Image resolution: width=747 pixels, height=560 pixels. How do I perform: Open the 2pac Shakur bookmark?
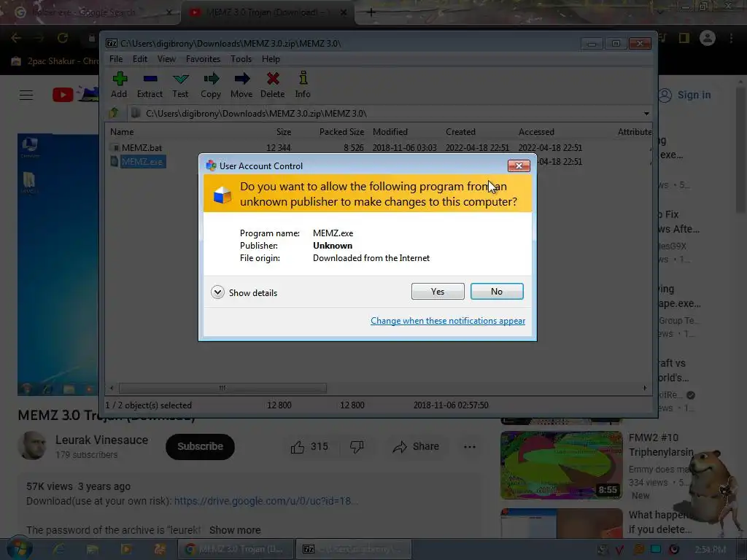55,61
